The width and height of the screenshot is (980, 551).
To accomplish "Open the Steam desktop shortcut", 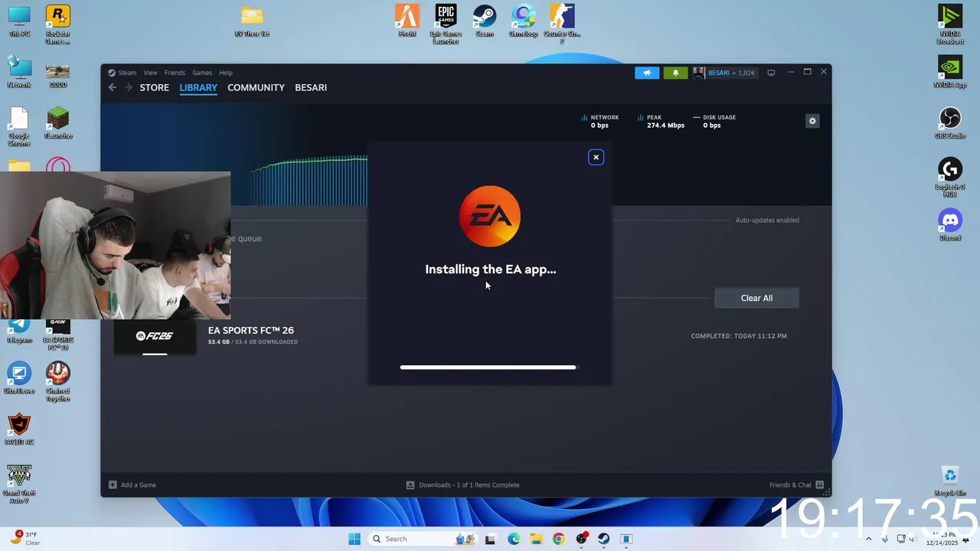I will tap(484, 21).
